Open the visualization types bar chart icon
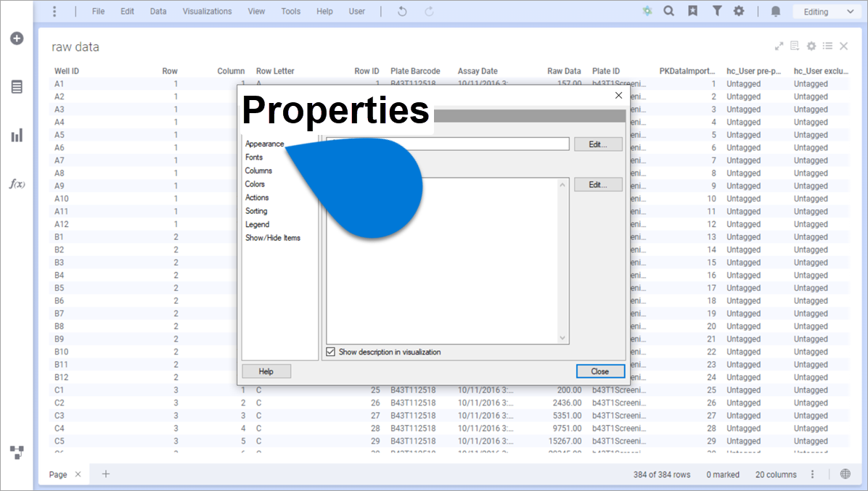The image size is (868, 491). (x=17, y=136)
